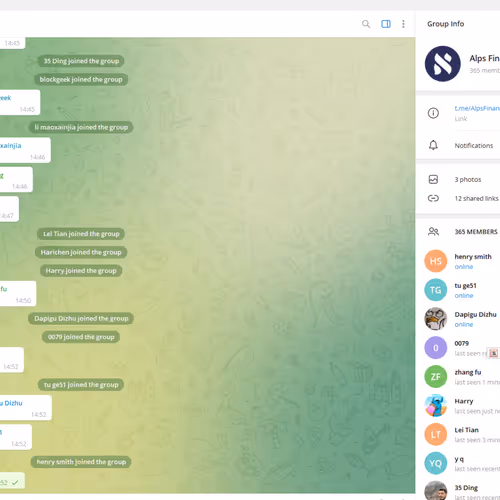The height and width of the screenshot is (500, 500).
Task: Click the members people icon
Action: 433,231
